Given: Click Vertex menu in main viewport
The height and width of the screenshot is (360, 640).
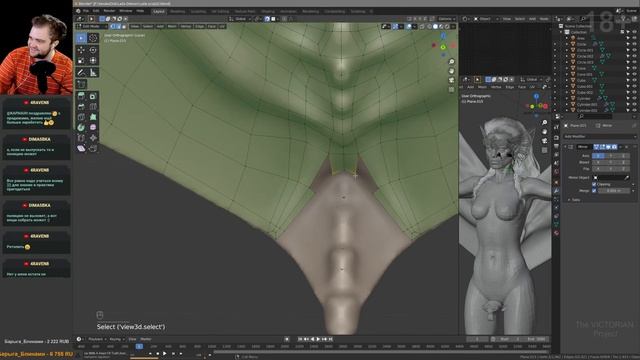Looking at the screenshot, I should tap(186, 27).
